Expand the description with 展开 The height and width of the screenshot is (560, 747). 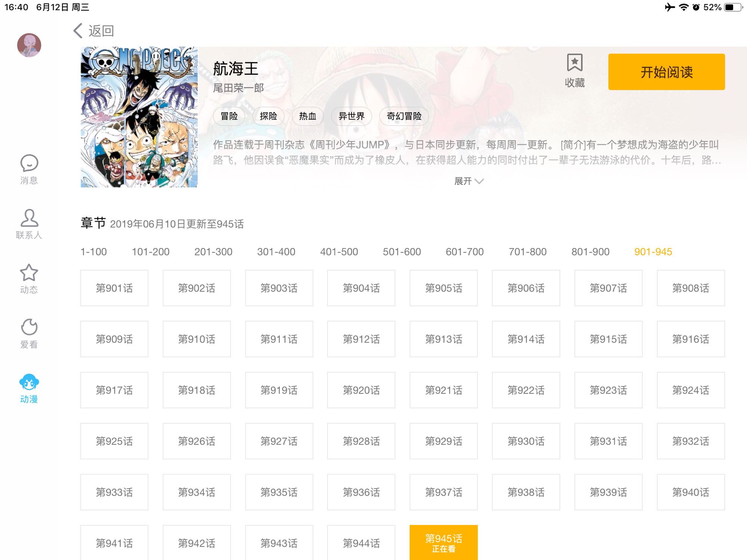(x=468, y=181)
